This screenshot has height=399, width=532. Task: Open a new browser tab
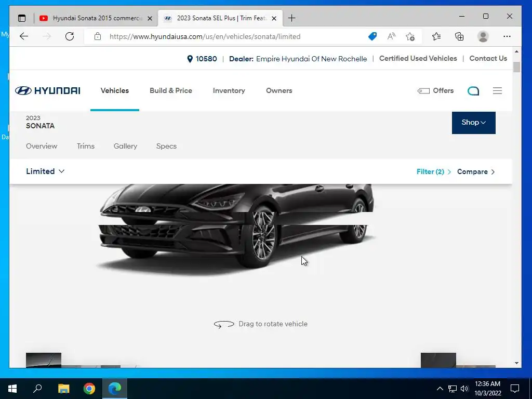(x=291, y=18)
